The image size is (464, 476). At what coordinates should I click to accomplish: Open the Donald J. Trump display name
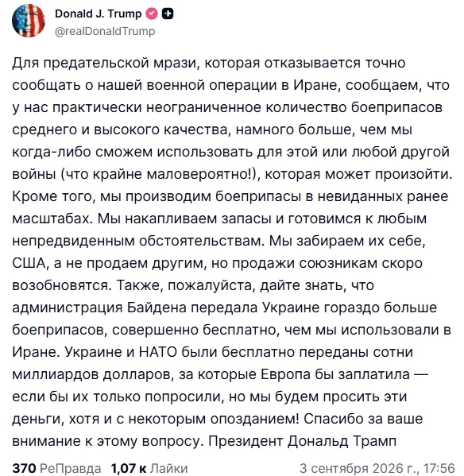pos(98,14)
